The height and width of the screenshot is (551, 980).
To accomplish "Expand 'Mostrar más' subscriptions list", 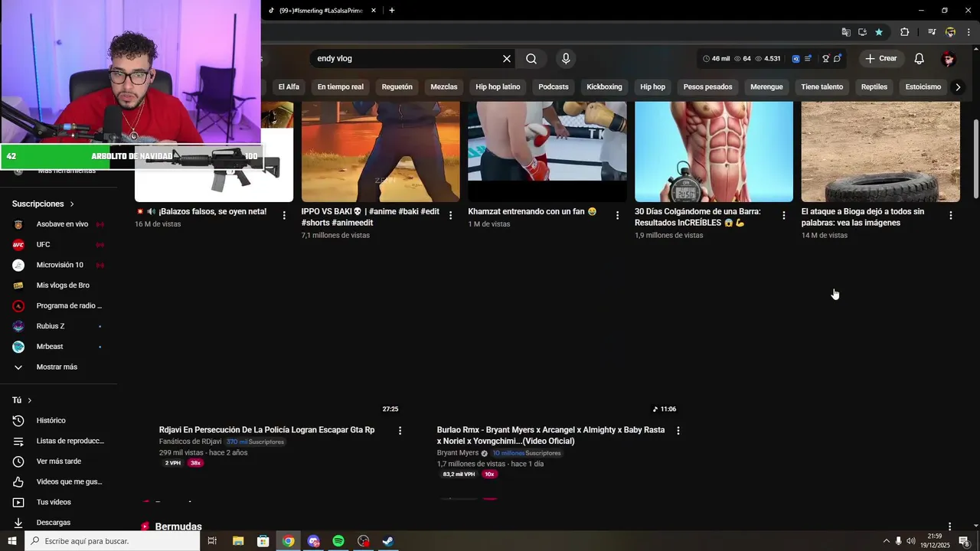I will tap(58, 367).
